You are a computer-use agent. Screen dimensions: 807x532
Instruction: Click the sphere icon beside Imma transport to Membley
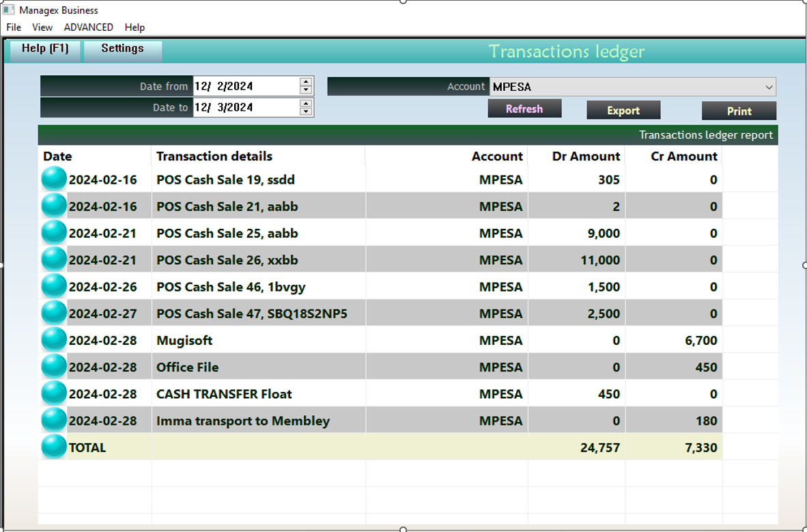(x=53, y=420)
